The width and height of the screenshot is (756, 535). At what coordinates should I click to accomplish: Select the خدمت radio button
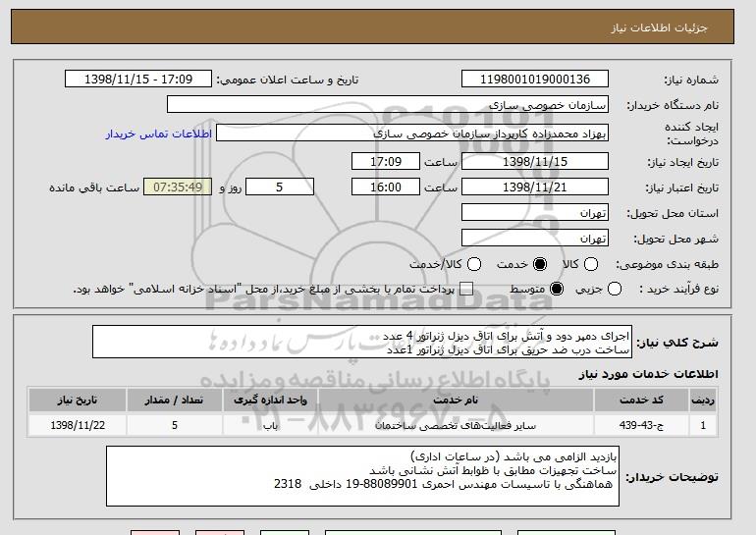[x=540, y=264]
